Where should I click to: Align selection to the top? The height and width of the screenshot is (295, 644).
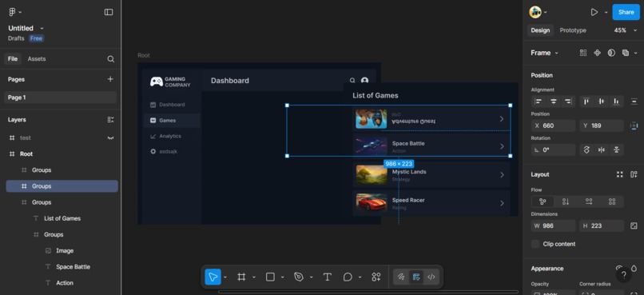586,101
